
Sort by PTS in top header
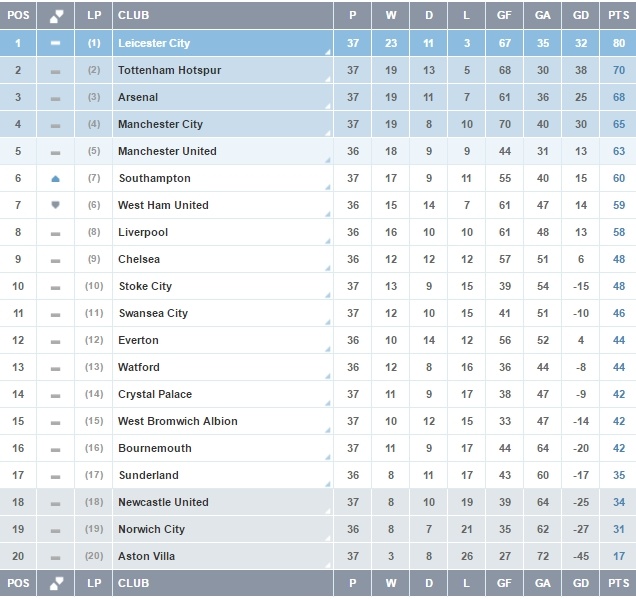click(617, 16)
